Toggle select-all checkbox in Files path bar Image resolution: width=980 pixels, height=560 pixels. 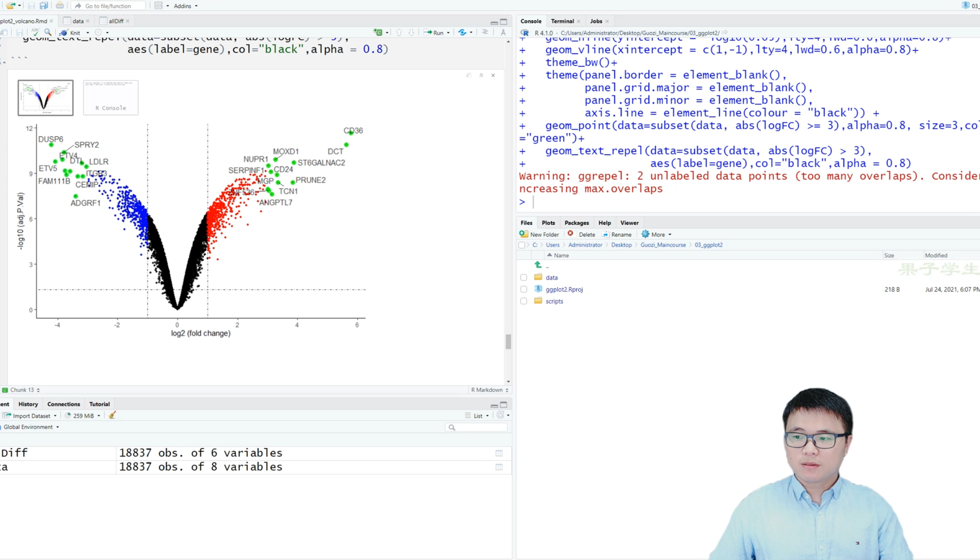522,245
